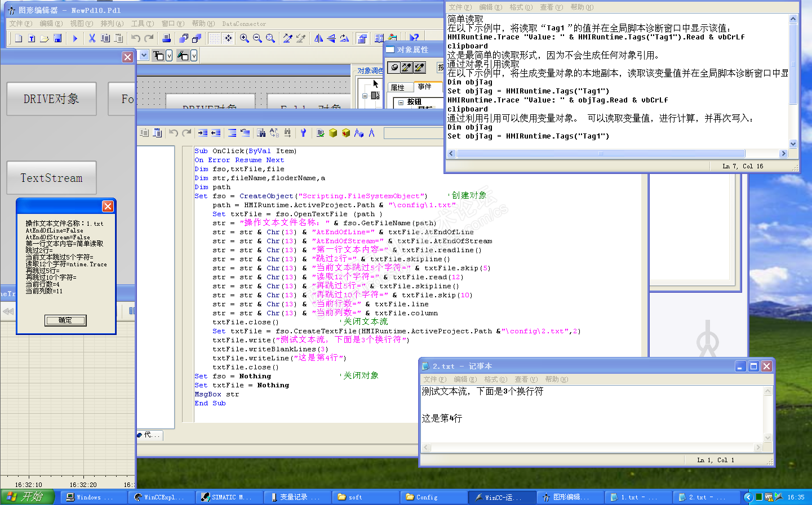
Task: Click the blue wrench icon in script toolbar
Action: point(303,133)
